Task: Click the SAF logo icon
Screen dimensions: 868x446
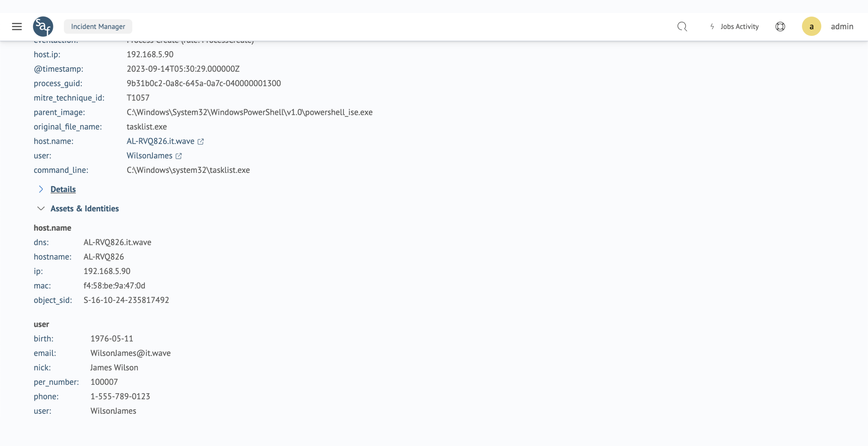Action: tap(43, 27)
